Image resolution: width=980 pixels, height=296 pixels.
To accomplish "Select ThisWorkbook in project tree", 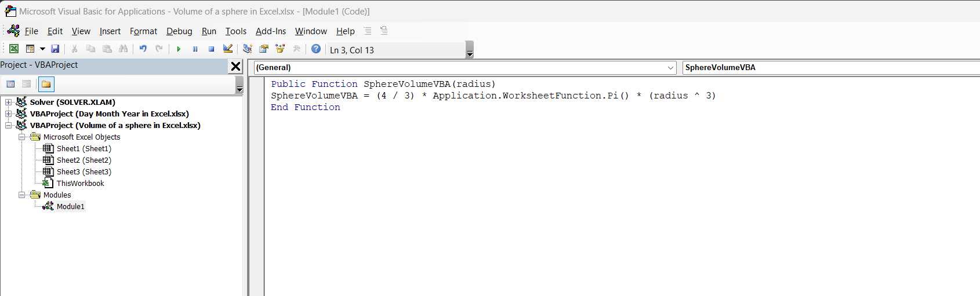I will click(80, 184).
